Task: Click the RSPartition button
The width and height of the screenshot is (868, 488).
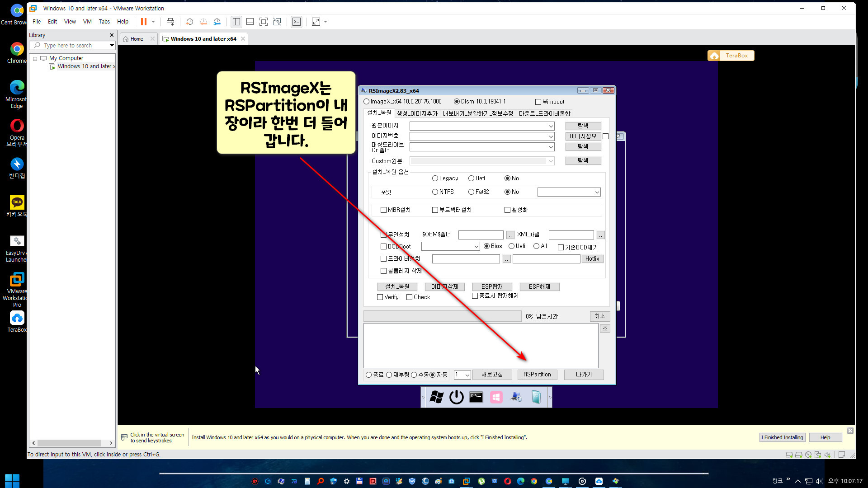Action: point(537,375)
